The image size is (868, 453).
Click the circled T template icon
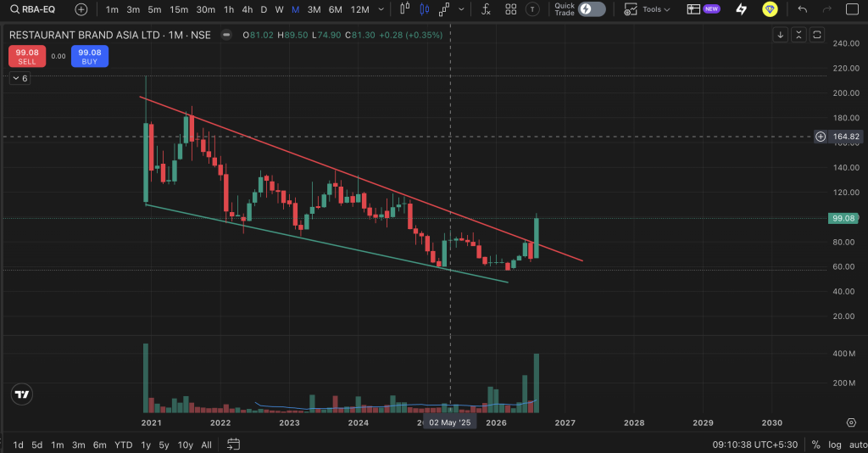tap(532, 8)
